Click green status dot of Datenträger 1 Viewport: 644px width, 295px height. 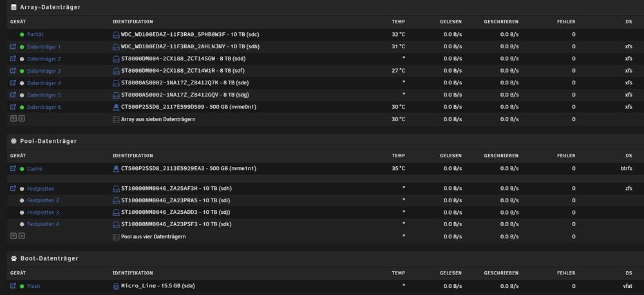point(22,47)
